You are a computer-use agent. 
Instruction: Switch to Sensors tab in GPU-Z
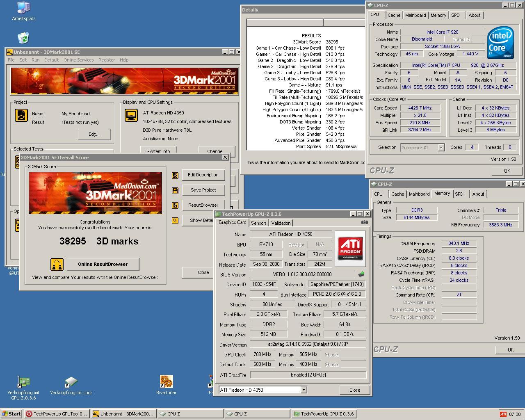(259, 223)
